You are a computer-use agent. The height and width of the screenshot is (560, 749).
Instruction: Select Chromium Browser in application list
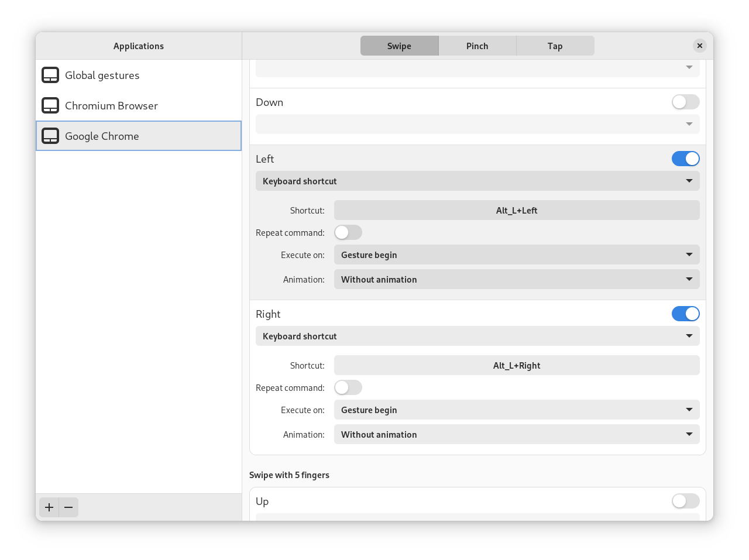(139, 105)
